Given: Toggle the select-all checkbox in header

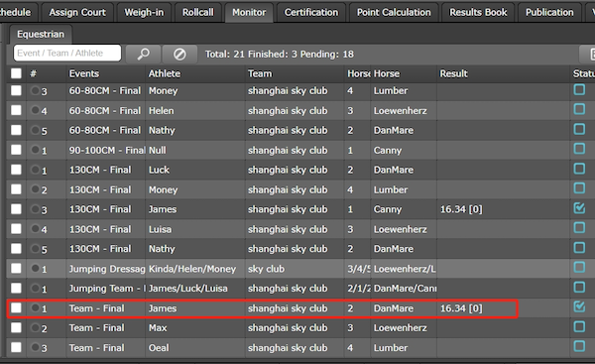Looking at the screenshot, I should 16,73.
